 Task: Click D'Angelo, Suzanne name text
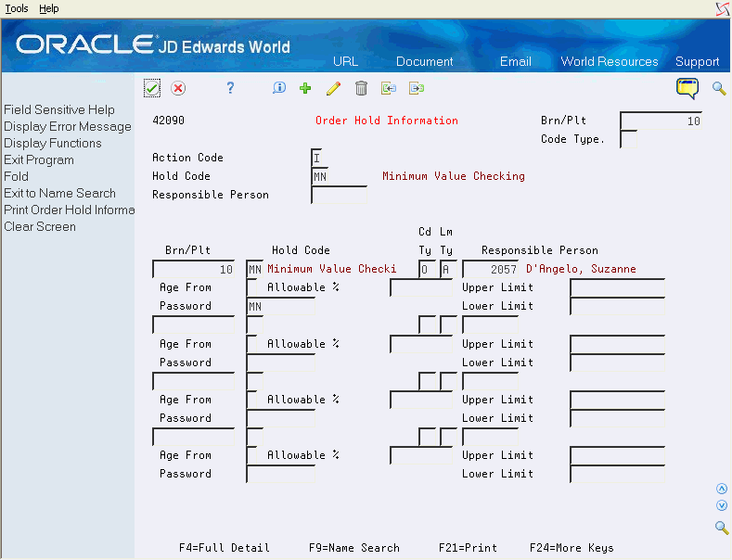pyautogui.click(x=581, y=269)
